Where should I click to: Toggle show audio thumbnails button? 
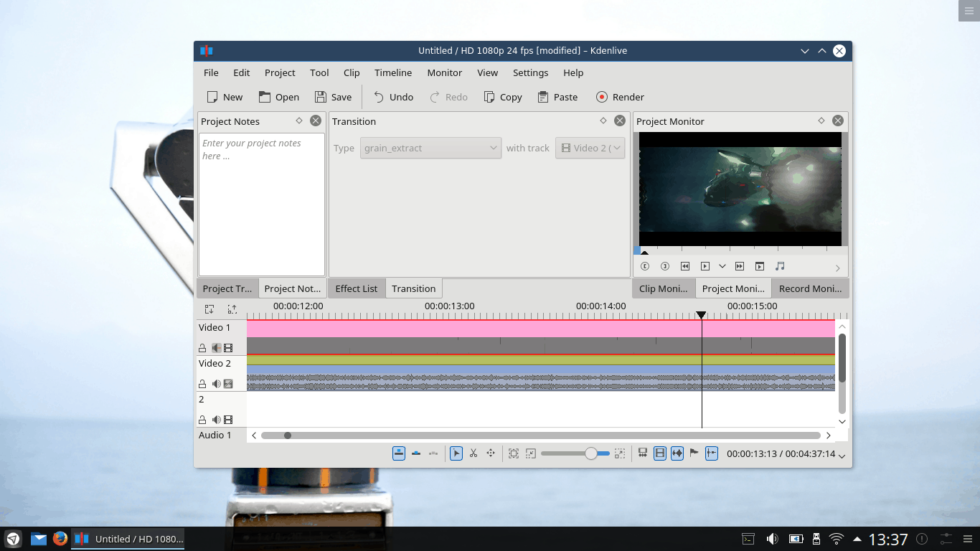coord(677,453)
